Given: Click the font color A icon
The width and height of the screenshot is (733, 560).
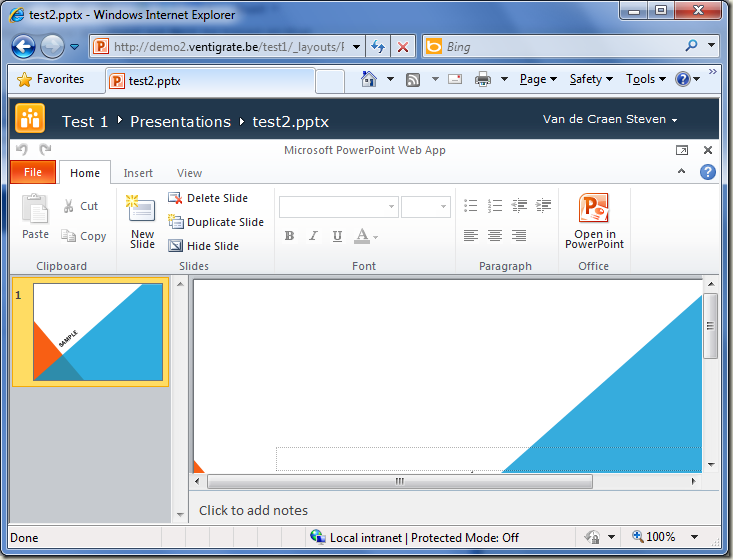Looking at the screenshot, I should (x=362, y=236).
